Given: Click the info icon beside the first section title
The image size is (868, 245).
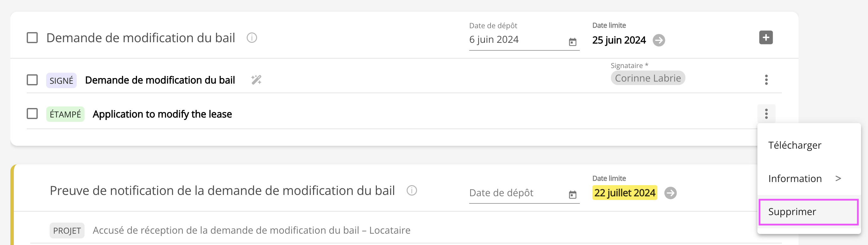Looking at the screenshot, I should [x=252, y=38].
